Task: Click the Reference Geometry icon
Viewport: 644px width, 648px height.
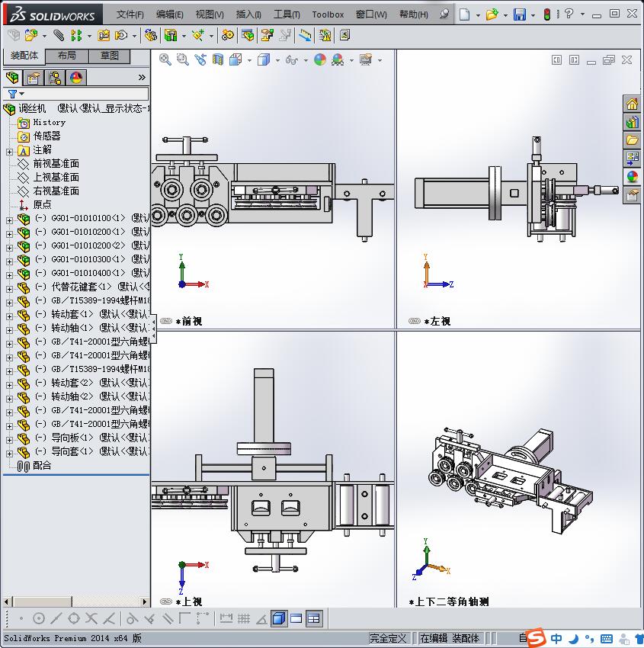Action: pyautogui.click(x=198, y=36)
